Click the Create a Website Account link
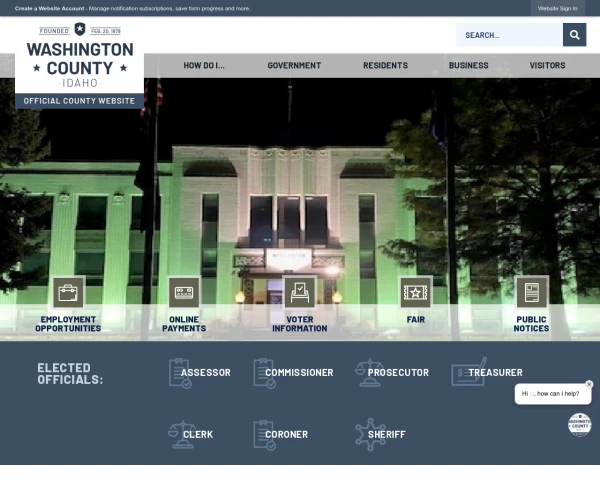600x480 pixels. click(x=49, y=8)
